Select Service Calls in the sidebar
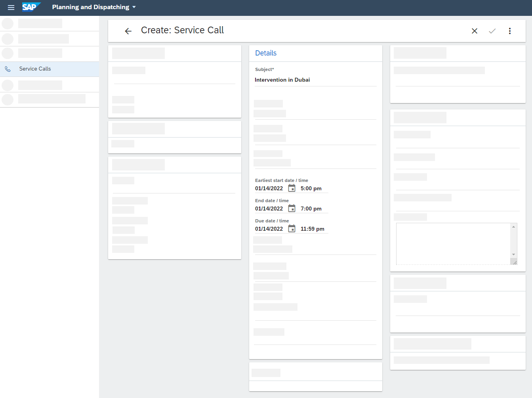This screenshot has width=532, height=398. coord(35,69)
